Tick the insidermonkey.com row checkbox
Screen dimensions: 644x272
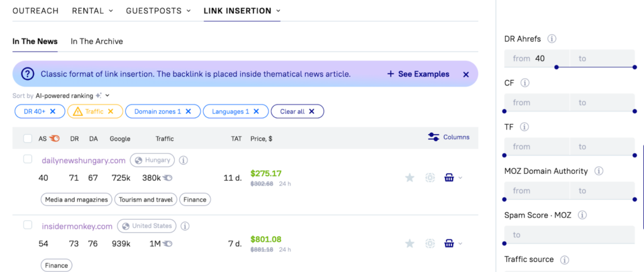coord(28,225)
